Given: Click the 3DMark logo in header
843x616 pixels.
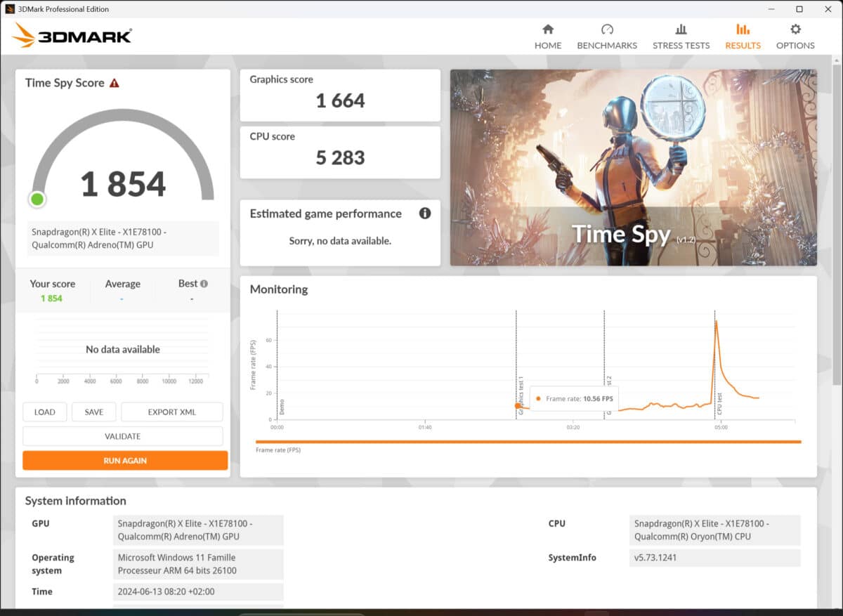Looking at the screenshot, I should pos(72,35).
